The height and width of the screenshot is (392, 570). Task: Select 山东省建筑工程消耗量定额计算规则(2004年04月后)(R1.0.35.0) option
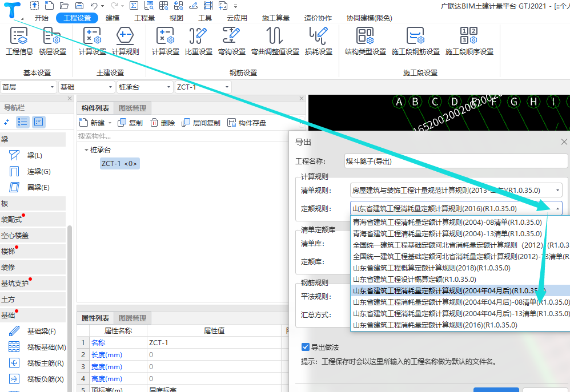point(460,290)
